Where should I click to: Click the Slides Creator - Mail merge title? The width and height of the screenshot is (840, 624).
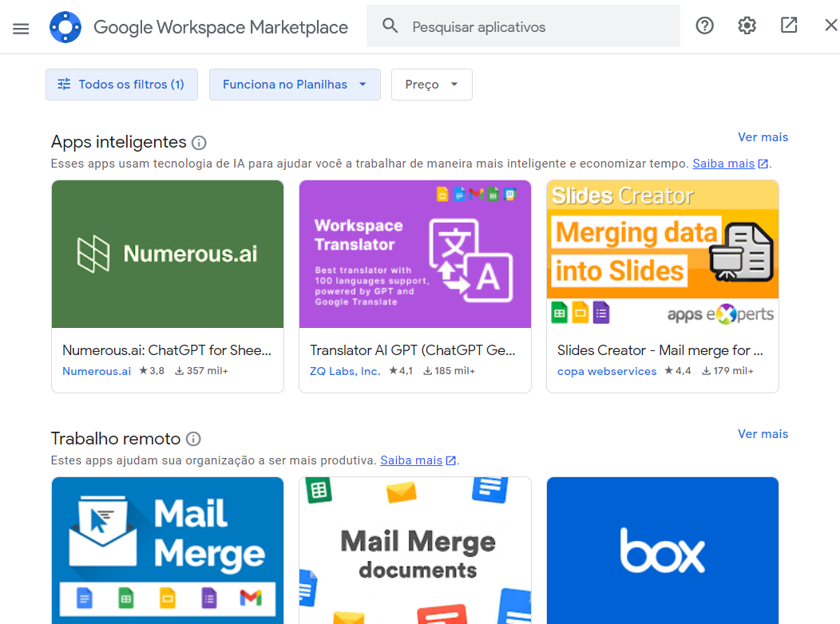point(660,350)
